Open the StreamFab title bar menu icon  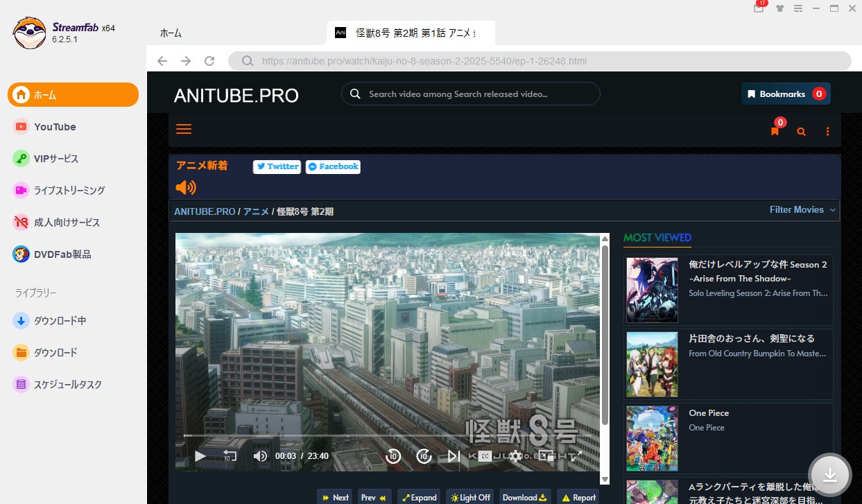pyautogui.click(x=798, y=8)
